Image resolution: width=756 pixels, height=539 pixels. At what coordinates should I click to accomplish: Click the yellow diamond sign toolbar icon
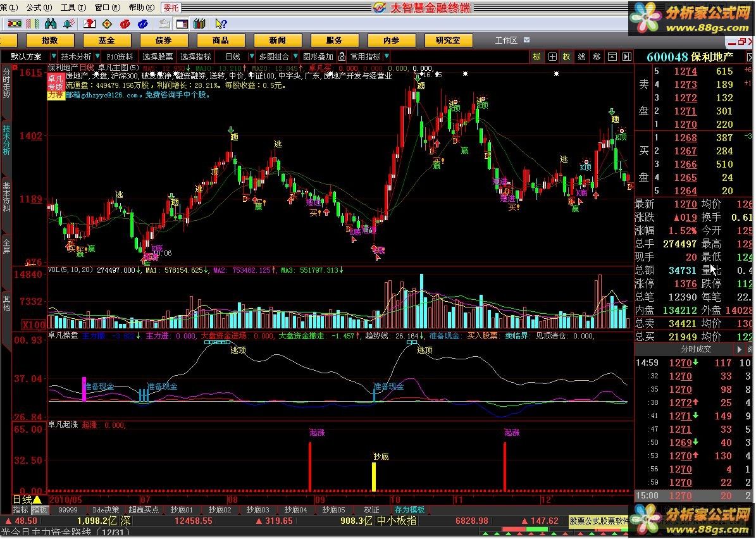(107, 23)
